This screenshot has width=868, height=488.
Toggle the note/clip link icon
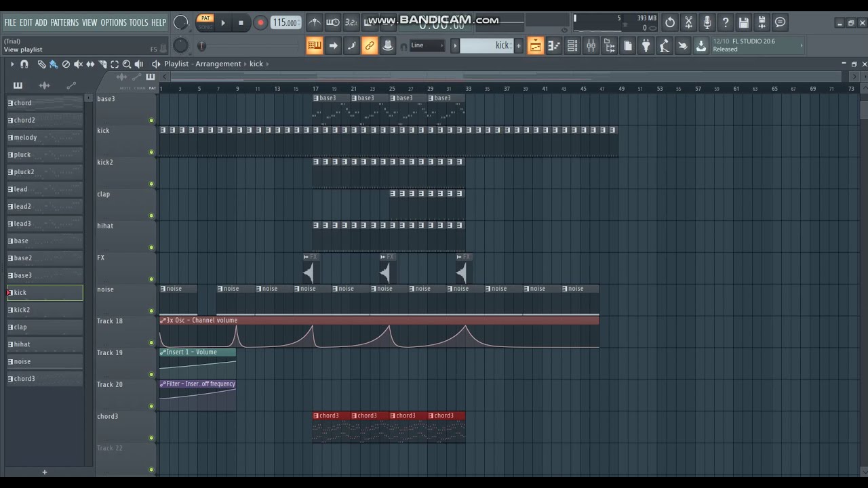pos(370,45)
